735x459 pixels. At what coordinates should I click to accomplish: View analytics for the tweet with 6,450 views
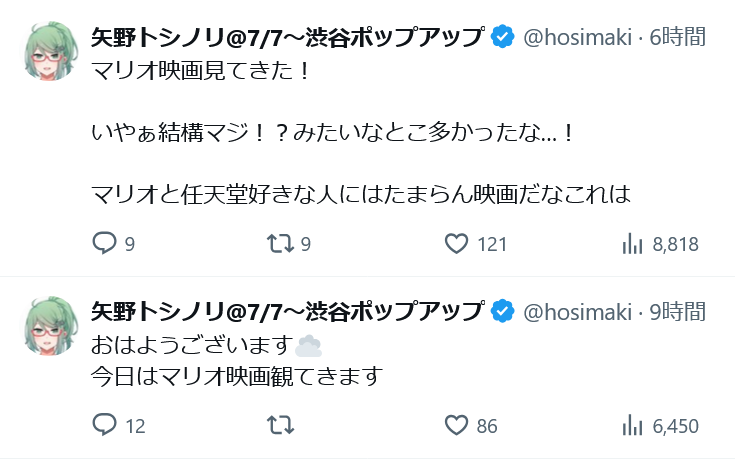click(632, 425)
